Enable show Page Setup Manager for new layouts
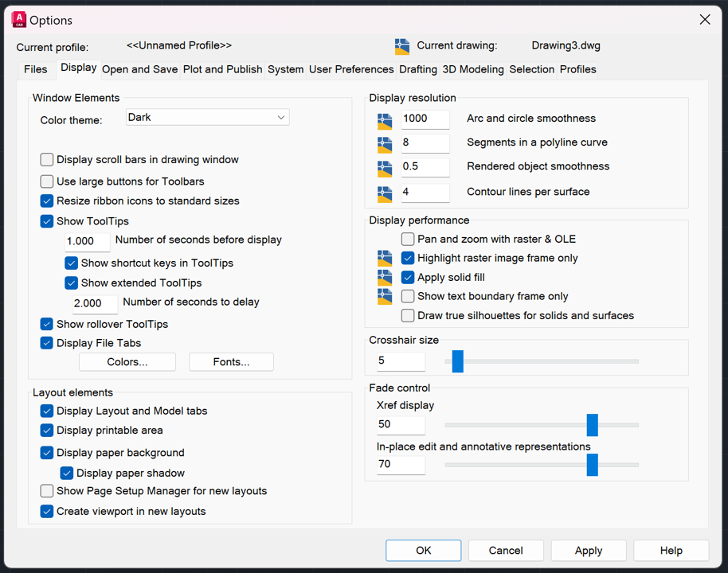728x573 pixels. click(x=45, y=492)
